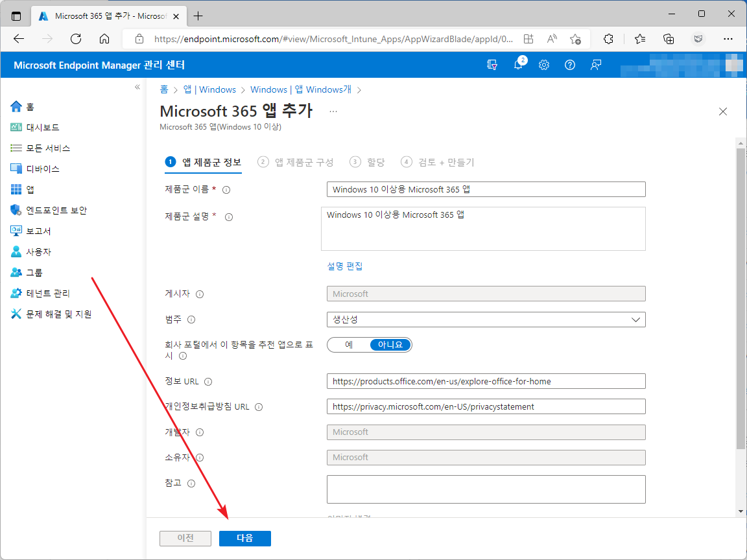Open 테넌트 관리 section

pyautogui.click(x=40, y=294)
